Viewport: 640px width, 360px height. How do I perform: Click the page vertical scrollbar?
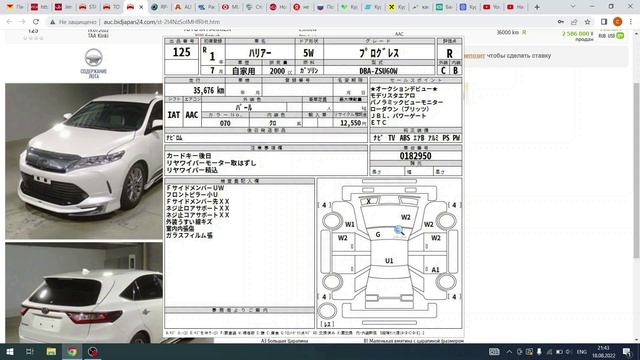(x=636, y=169)
